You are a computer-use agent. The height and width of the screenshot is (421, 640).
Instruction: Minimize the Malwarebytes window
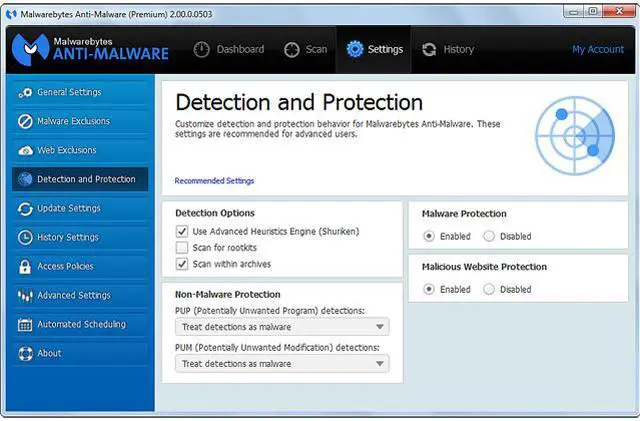574,11
